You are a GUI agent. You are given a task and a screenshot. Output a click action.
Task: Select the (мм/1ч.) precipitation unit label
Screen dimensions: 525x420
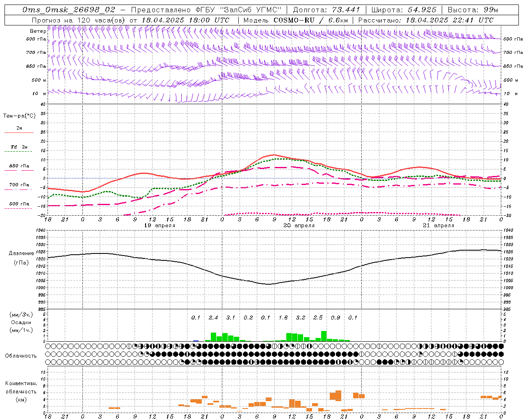pyautogui.click(x=21, y=330)
